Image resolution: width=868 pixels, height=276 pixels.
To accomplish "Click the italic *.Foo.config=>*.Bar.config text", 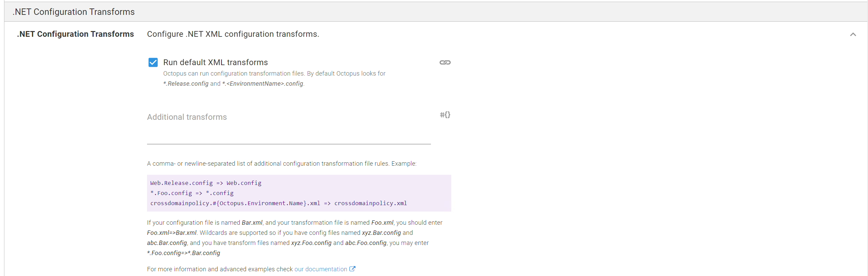I will [x=184, y=253].
